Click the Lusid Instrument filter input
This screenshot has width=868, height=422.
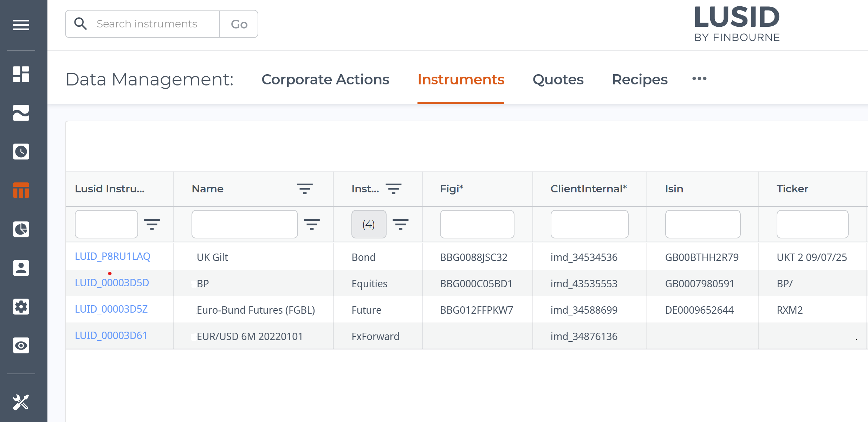coord(106,224)
